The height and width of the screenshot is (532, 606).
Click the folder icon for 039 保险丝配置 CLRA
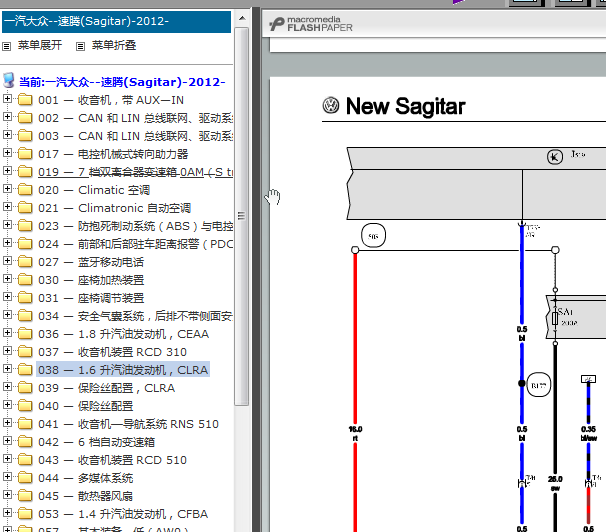pos(25,387)
